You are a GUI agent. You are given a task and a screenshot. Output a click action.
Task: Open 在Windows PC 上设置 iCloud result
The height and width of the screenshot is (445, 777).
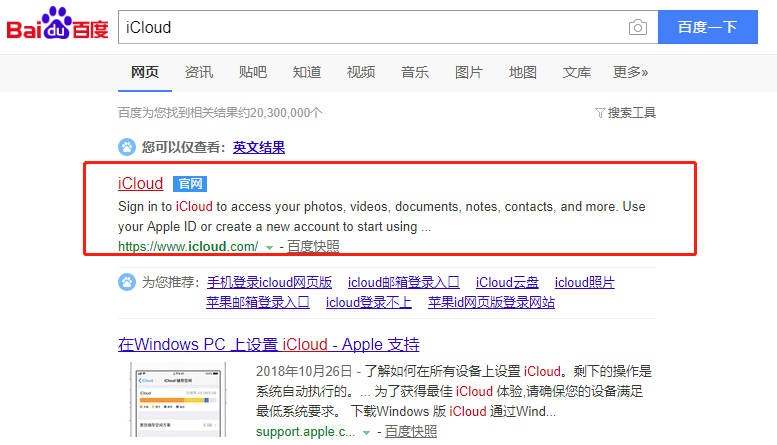coord(269,344)
